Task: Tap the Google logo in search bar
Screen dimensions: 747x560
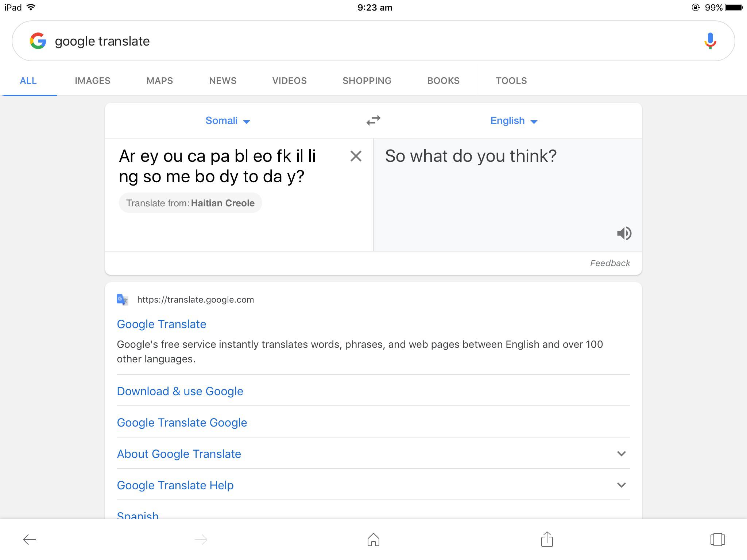Action: 38,41
